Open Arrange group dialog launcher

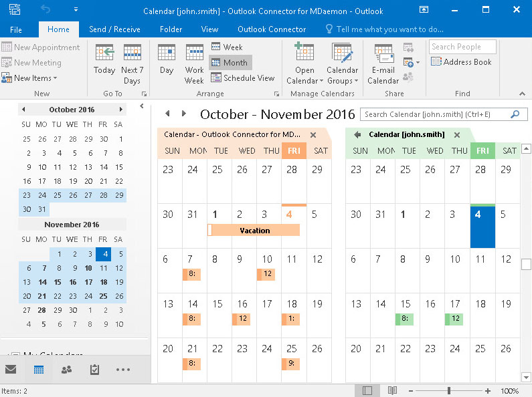(x=276, y=94)
